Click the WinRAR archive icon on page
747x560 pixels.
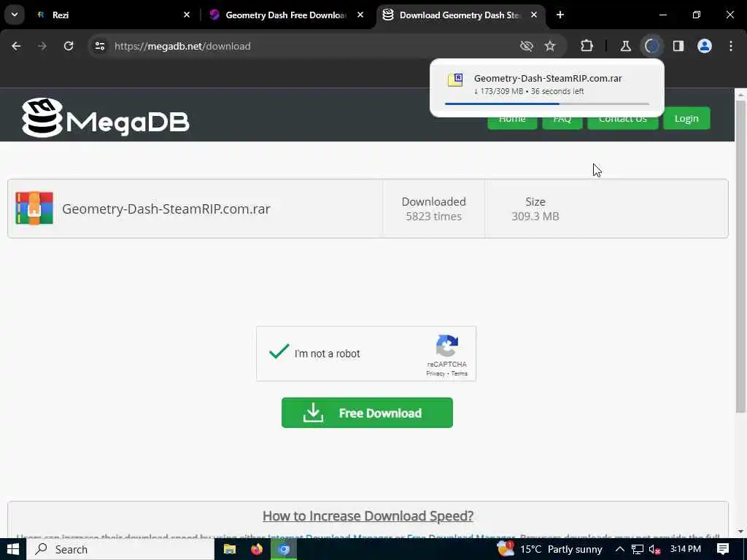[x=34, y=208]
